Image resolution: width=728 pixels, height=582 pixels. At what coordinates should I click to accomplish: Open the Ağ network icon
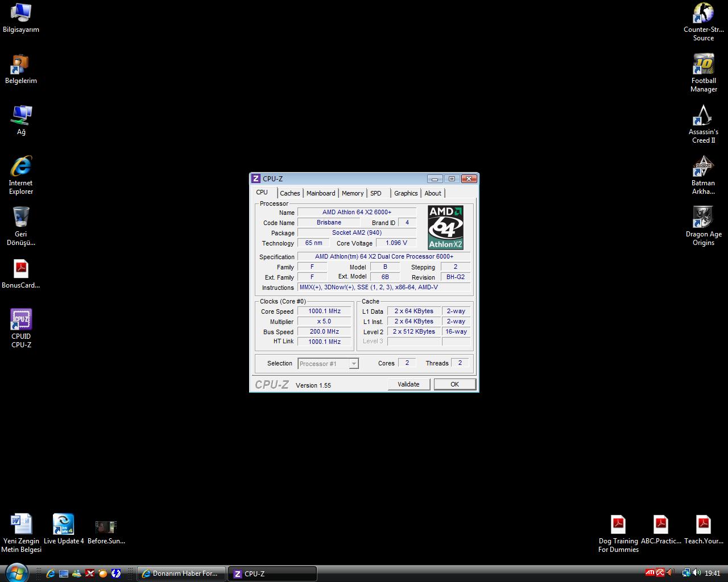tap(21, 120)
